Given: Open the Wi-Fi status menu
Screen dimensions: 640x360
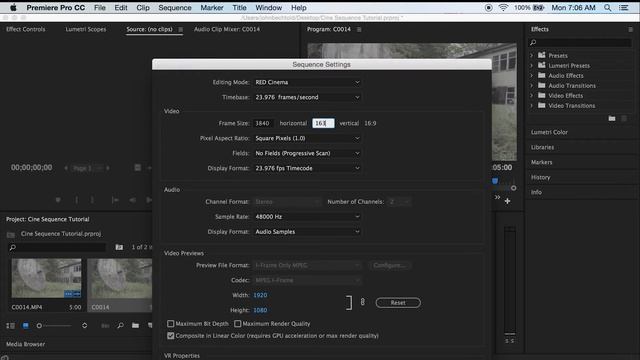Looking at the screenshot, I should point(503,8).
